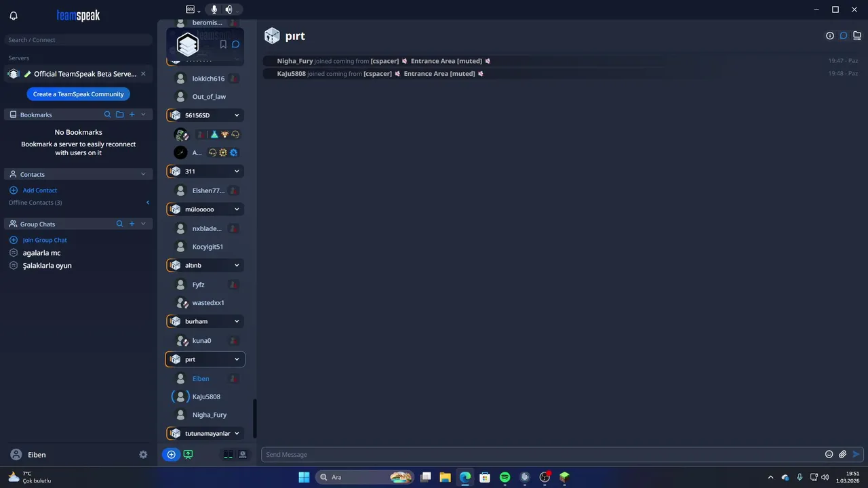
Task: Attach a file with the paperclip icon
Action: [842, 455]
